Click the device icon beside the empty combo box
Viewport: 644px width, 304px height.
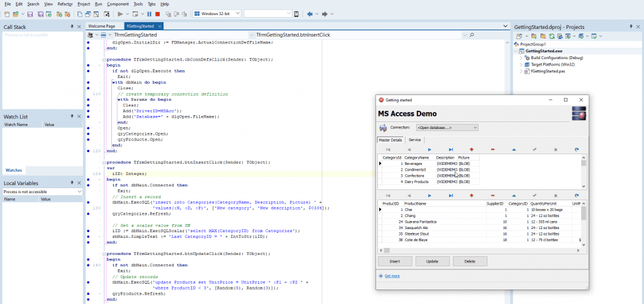(x=296, y=14)
